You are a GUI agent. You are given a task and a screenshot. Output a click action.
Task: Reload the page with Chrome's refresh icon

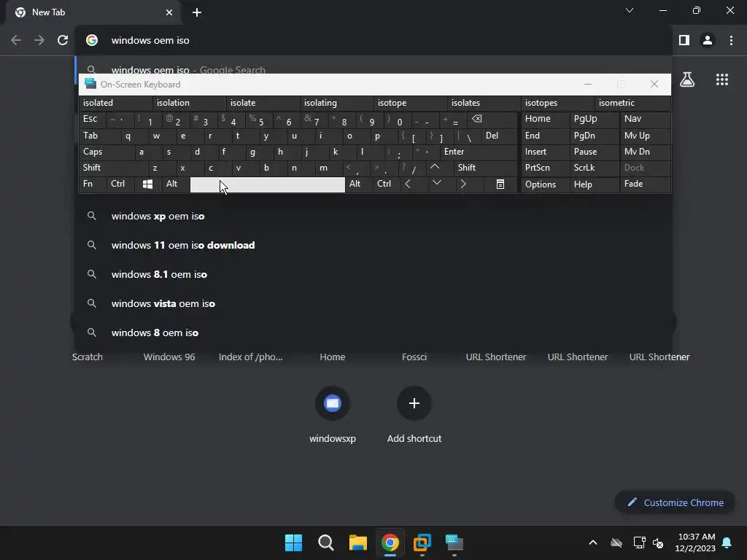(x=63, y=41)
